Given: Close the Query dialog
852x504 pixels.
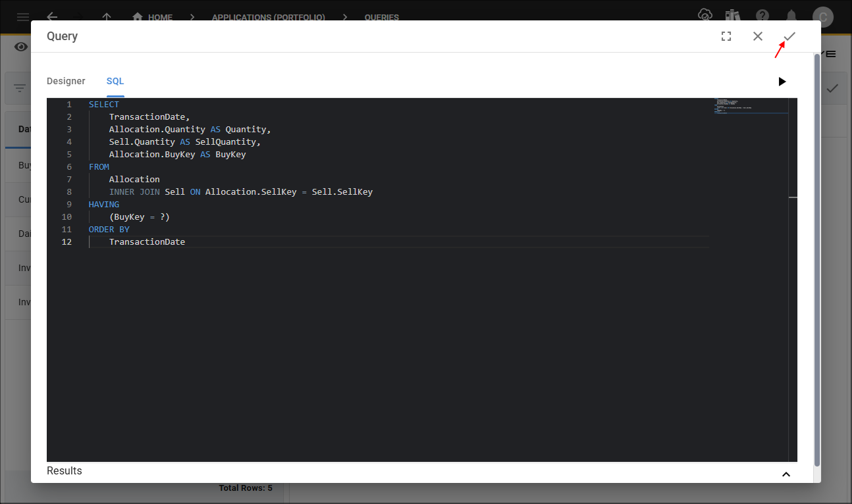Looking at the screenshot, I should click(x=758, y=37).
